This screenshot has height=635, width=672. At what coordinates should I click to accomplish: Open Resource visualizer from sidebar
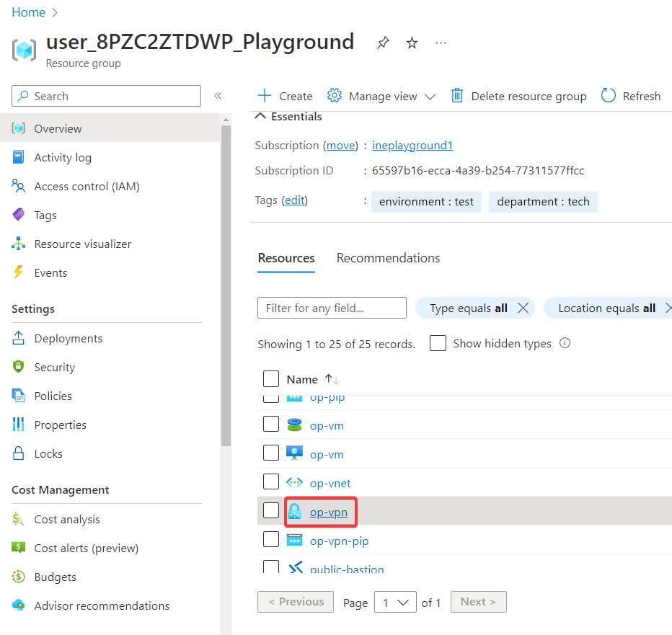(x=82, y=244)
